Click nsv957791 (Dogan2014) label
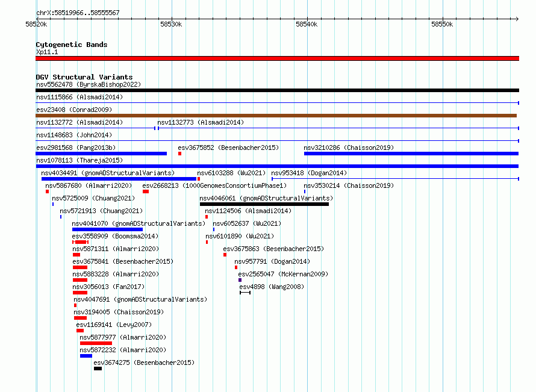536x392 pixels. pyautogui.click(x=272, y=261)
